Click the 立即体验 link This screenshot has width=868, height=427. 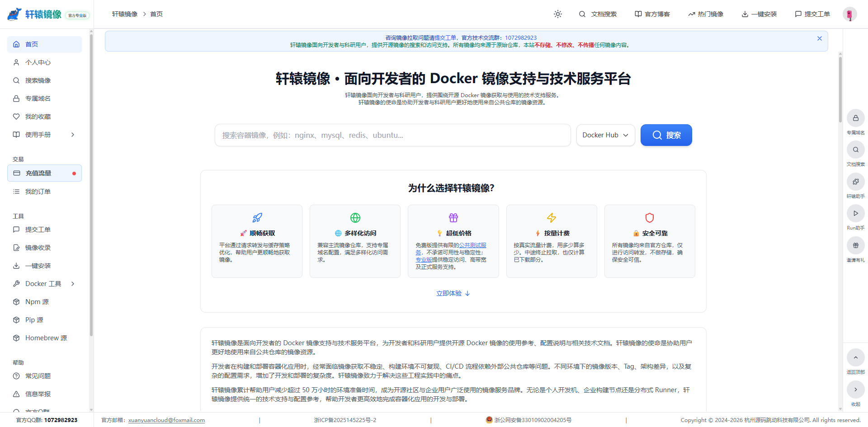pyautogui.click(x=453, y=293)
